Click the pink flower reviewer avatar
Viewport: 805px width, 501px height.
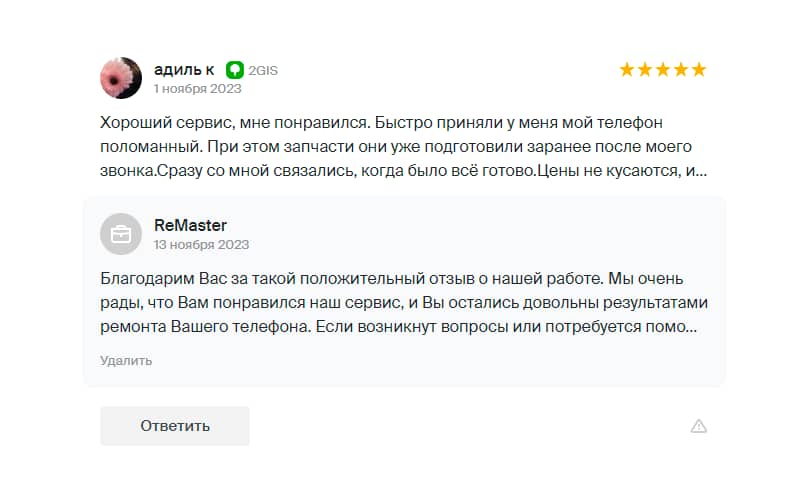(121, 78)
